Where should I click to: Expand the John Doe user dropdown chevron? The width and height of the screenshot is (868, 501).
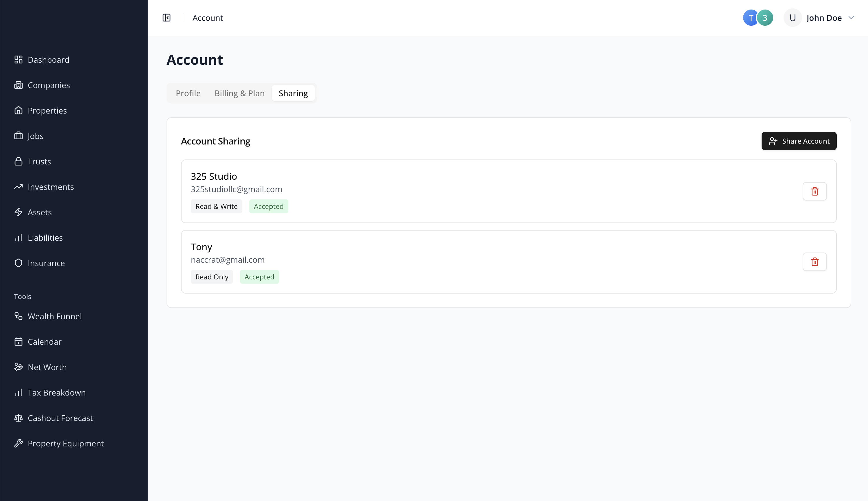851,18
